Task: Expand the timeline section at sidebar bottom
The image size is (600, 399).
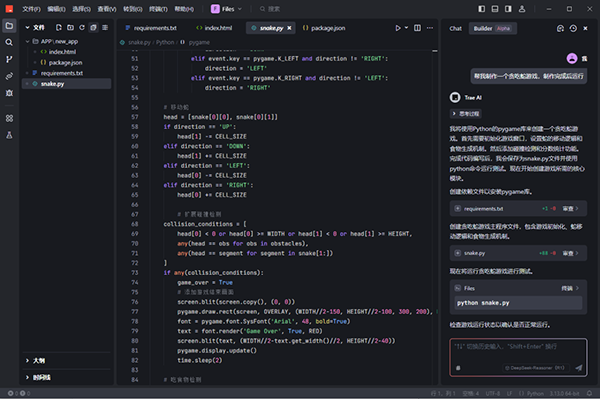Action: pos(38,377)
